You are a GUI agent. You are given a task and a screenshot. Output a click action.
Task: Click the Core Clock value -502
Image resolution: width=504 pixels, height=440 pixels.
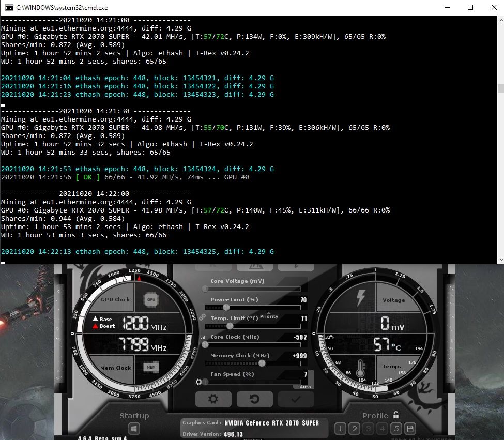(x=300, y=337)
